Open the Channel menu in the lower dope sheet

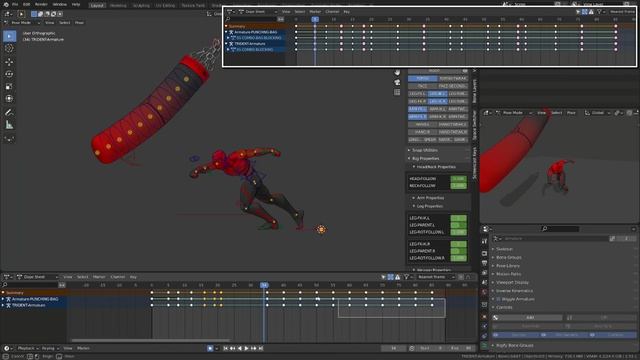pos(118,277)
